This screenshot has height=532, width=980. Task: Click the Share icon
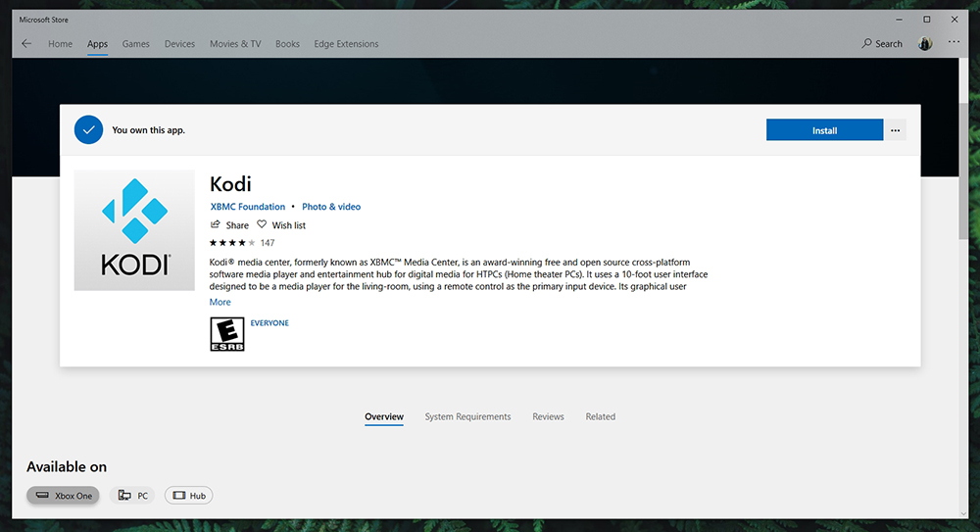tap(215, 224)
